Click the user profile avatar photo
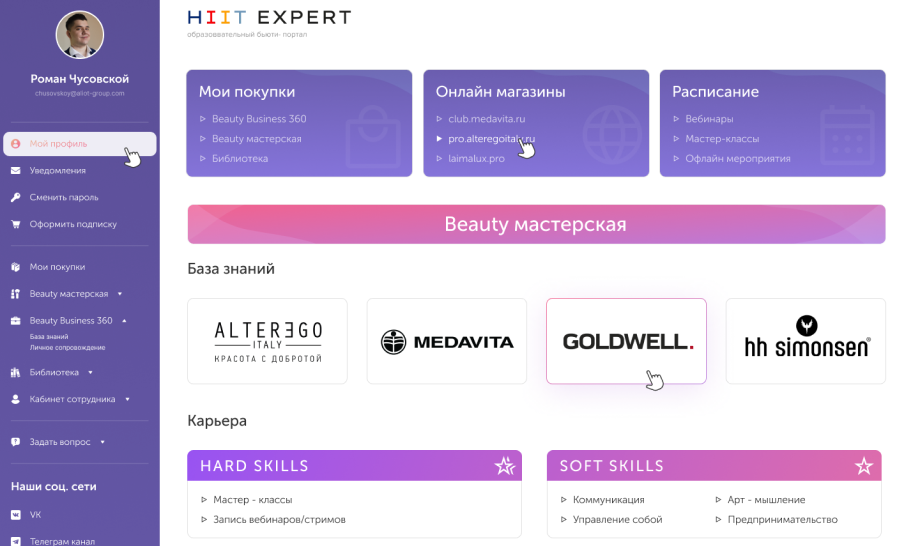This screenshot has height=546, width=920. coord(80,35)
